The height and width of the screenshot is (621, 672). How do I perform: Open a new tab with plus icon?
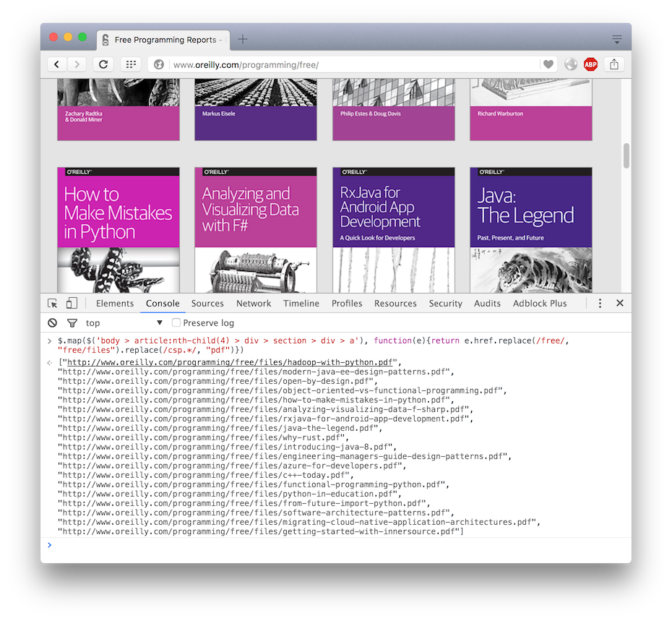point(243,40)
